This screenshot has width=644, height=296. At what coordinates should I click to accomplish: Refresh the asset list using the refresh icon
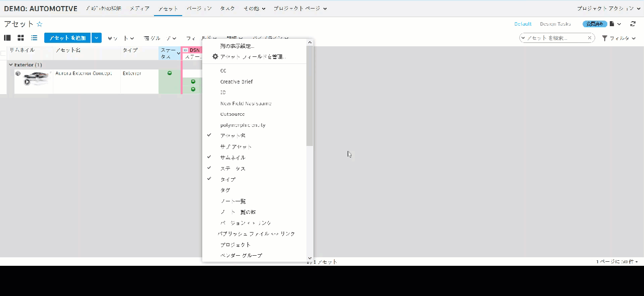[x=632, y=24]
